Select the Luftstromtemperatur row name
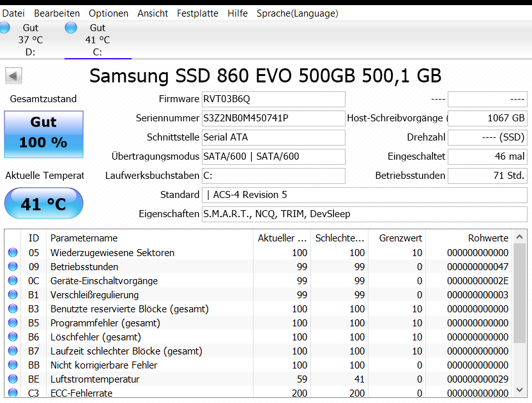The width and height of the screenshot is (532, 403). coord(95,379)
